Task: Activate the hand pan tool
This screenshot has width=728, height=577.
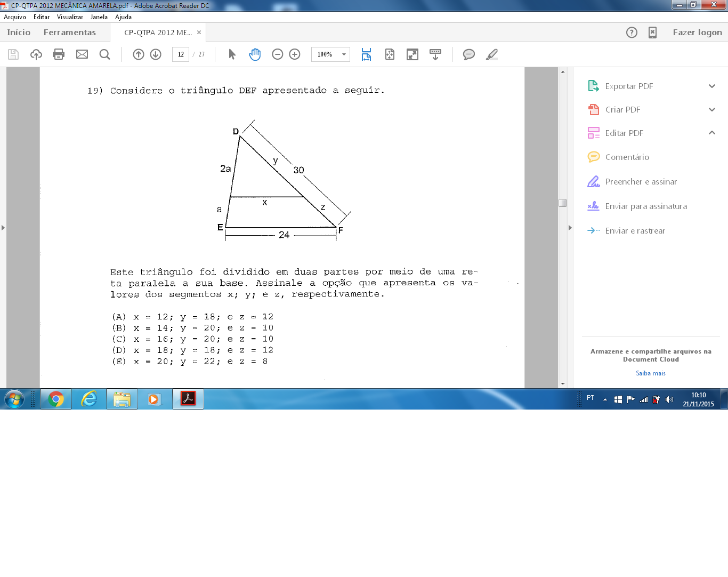Action: click(x=255, y=54)
